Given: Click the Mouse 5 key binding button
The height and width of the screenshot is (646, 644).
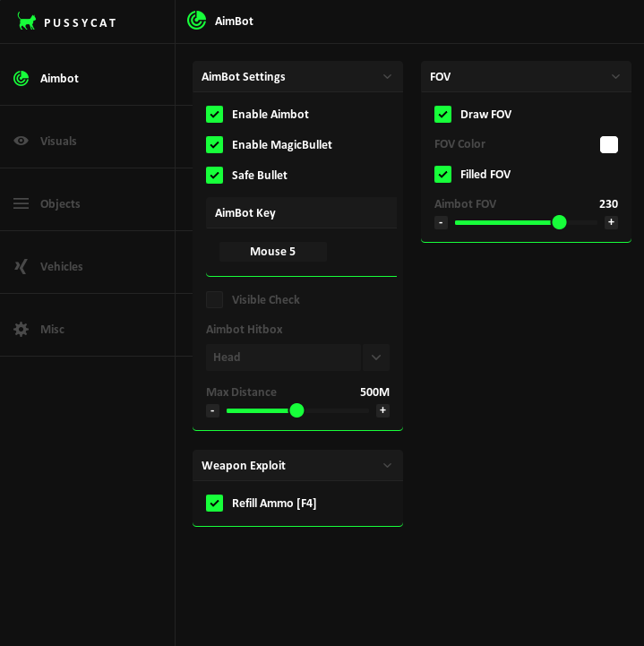Looking at the screenshot, I should pyautogui.click(x=273, y=252).
